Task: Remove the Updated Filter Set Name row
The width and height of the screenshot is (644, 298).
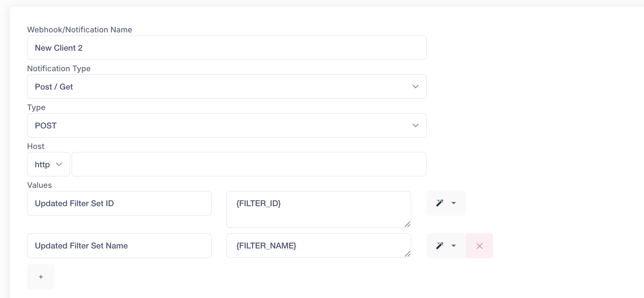Action: [479, 246]
